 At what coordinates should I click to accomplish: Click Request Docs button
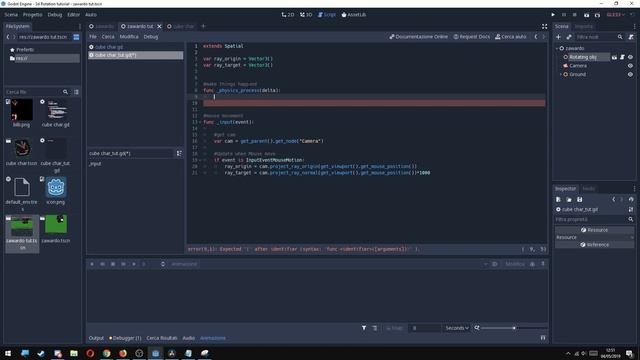pos(472,37)
